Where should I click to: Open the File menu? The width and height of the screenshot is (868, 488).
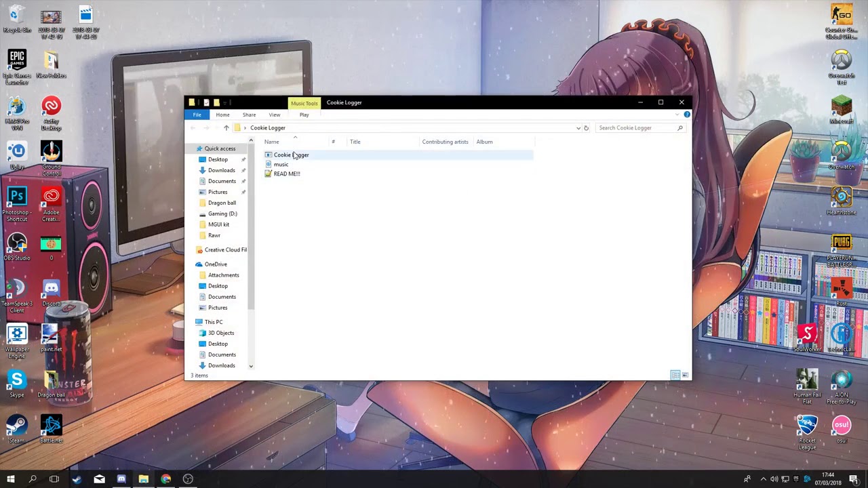tap(197, 115)
